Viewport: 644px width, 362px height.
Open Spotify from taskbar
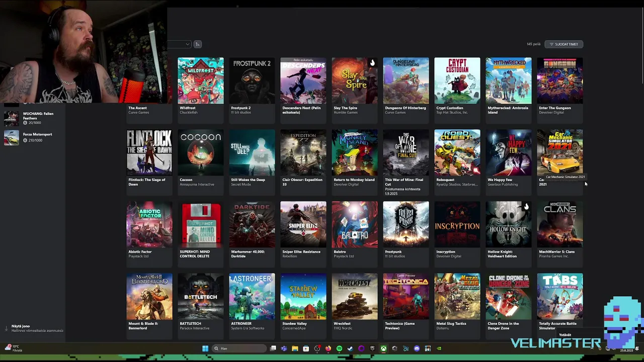tap(339, 348)
